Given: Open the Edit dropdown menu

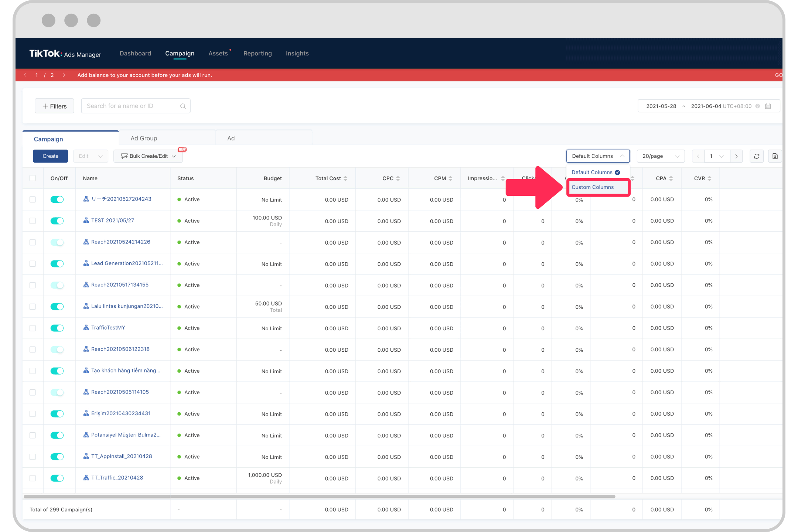Looking at the screenshot, I should (90, 156).
